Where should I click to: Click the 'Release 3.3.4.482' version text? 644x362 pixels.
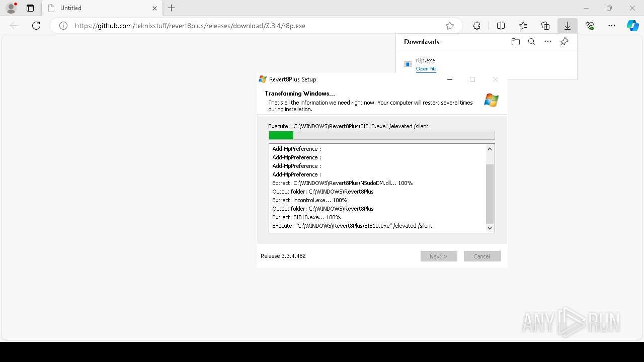283,256
